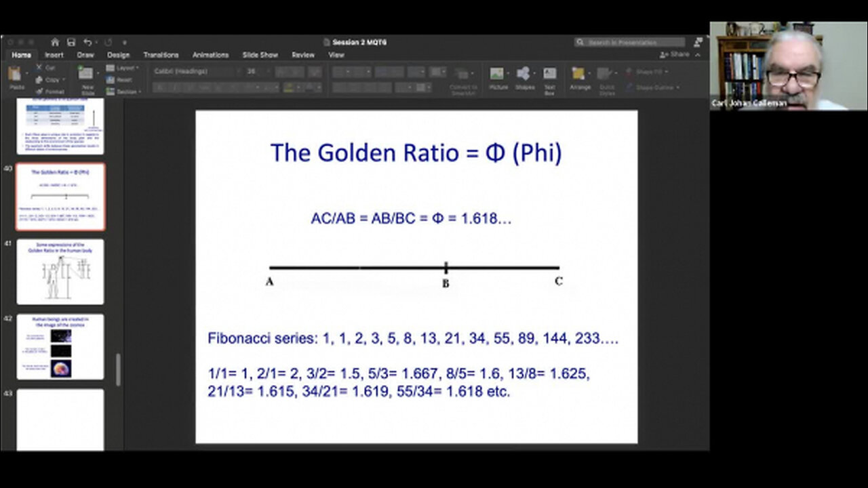Switch to the Home tab
Screen dimensions: 868x488
(21, 55)
